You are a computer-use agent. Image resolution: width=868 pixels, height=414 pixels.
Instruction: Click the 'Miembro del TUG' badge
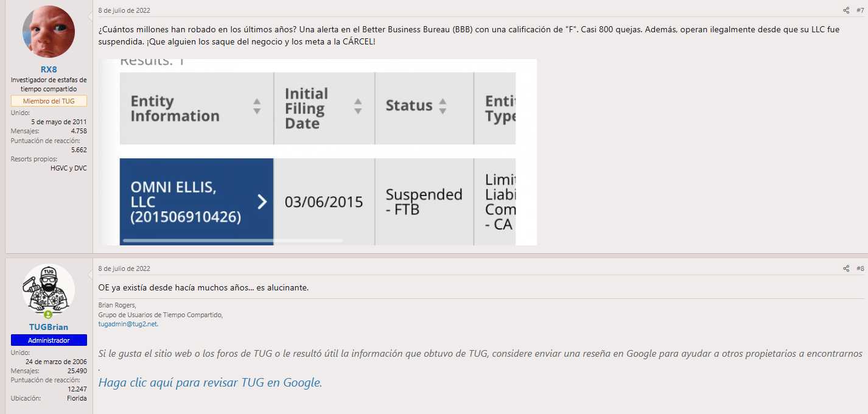click(49, 101)
